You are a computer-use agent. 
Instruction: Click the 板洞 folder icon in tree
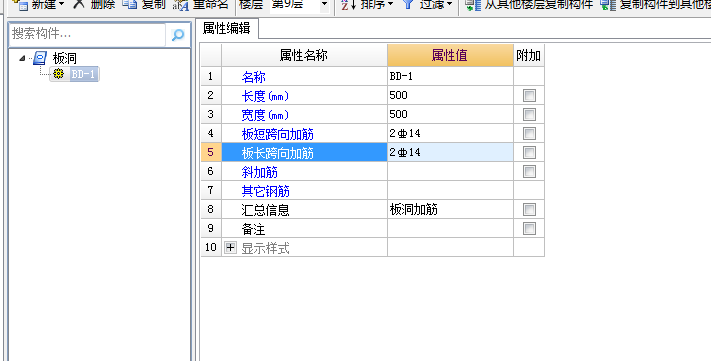coord(40,58)
